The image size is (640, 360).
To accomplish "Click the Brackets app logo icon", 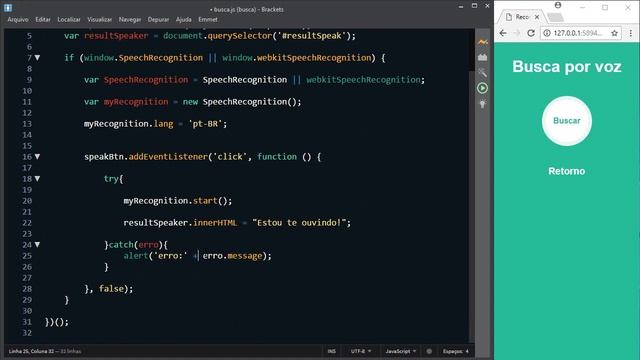I will point(8,8).
